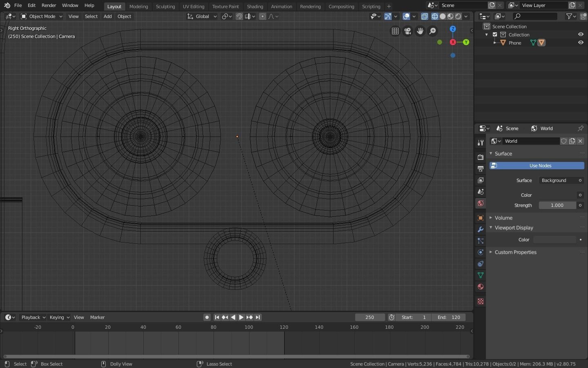Open the Material properties tab icon
Screen dimensions: 588x368
click(481, 287)
